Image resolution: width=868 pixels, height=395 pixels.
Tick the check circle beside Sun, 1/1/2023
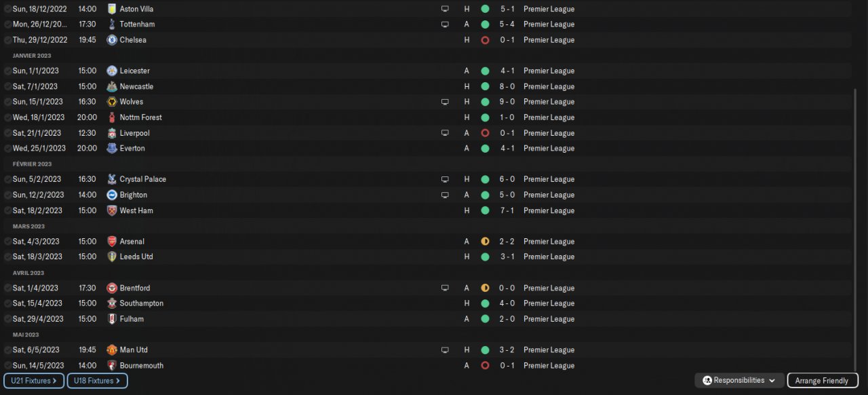[7, 71]
